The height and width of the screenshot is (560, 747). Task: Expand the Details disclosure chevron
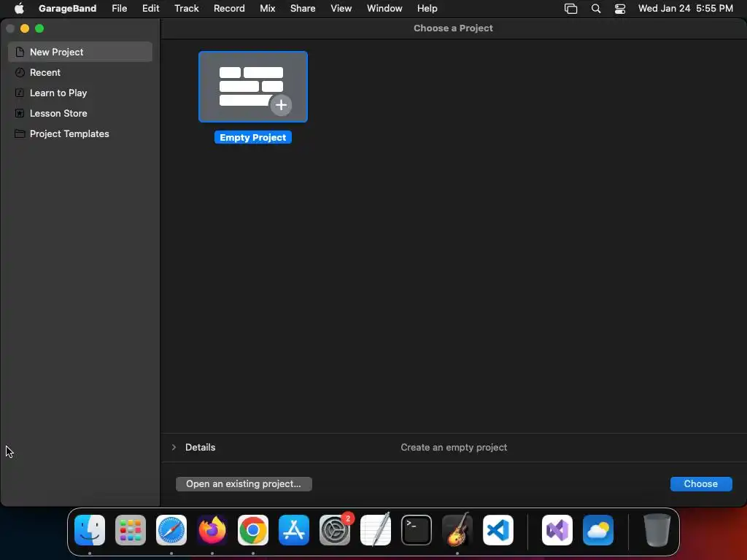coord(174,447)
